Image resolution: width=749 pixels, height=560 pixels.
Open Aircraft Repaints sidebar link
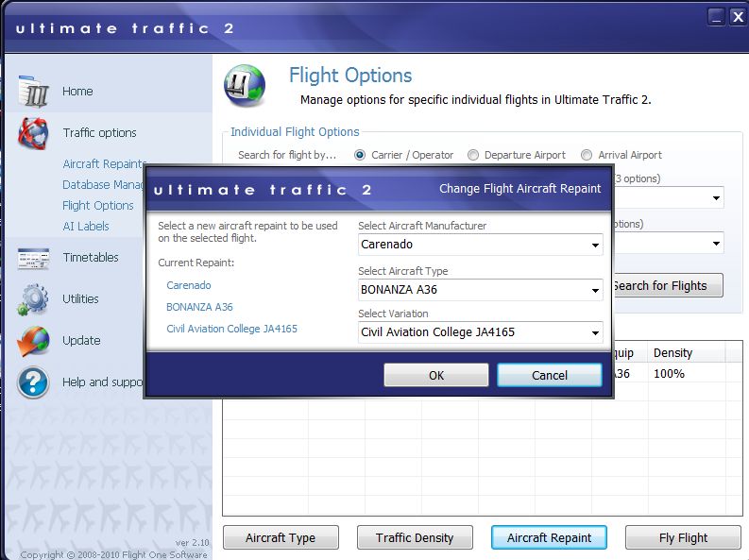tap(104, 163)
